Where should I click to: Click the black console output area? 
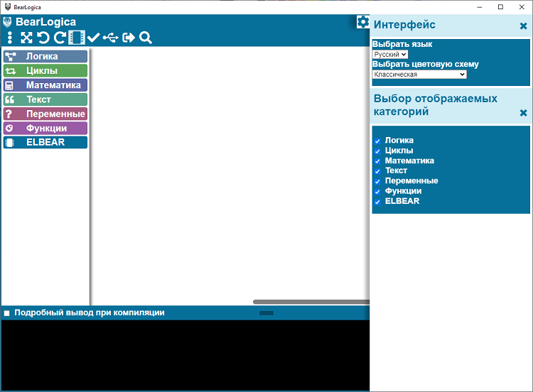tap(185, 355)
